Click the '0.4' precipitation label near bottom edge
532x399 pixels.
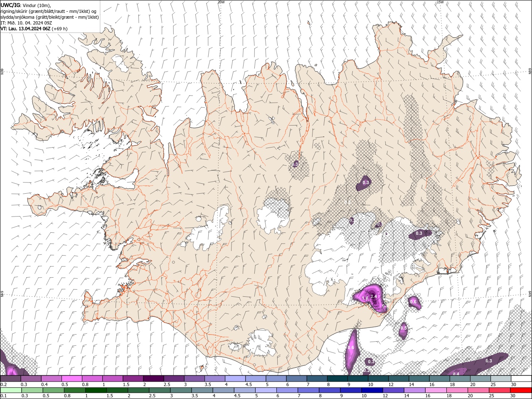click(456, 374)
